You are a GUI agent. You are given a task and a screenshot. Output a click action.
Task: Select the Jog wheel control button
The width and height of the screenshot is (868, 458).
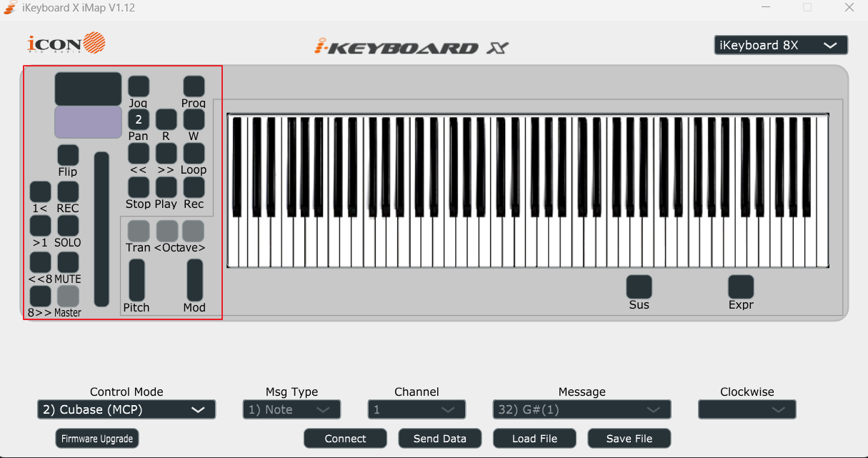[x=139, y=86]
